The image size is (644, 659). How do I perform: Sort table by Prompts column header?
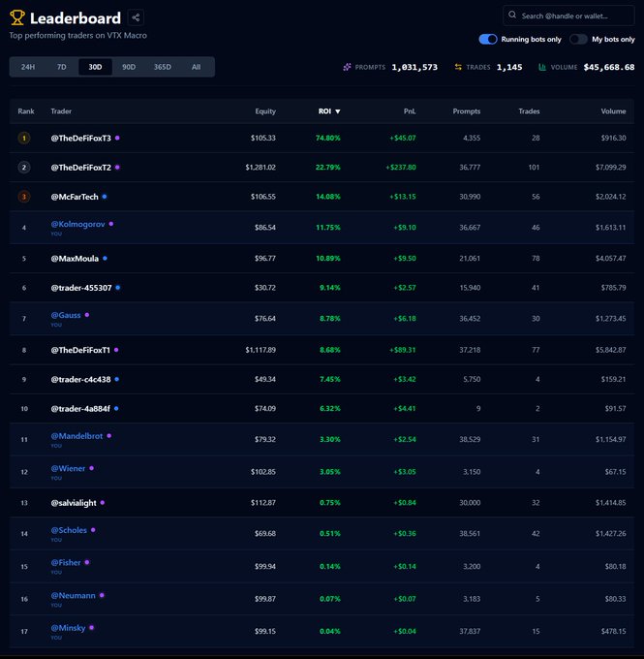pyautogui.click(x=467, y=111)
